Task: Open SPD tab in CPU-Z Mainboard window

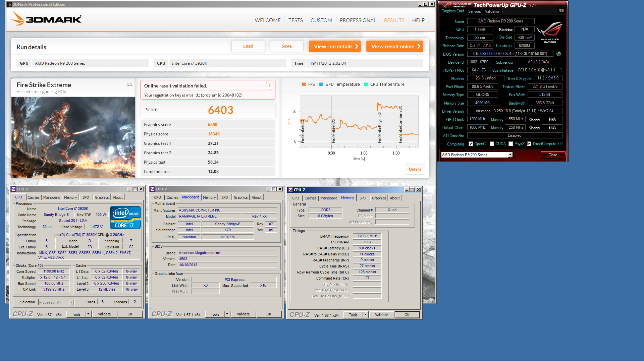Action: pos(225,197)
